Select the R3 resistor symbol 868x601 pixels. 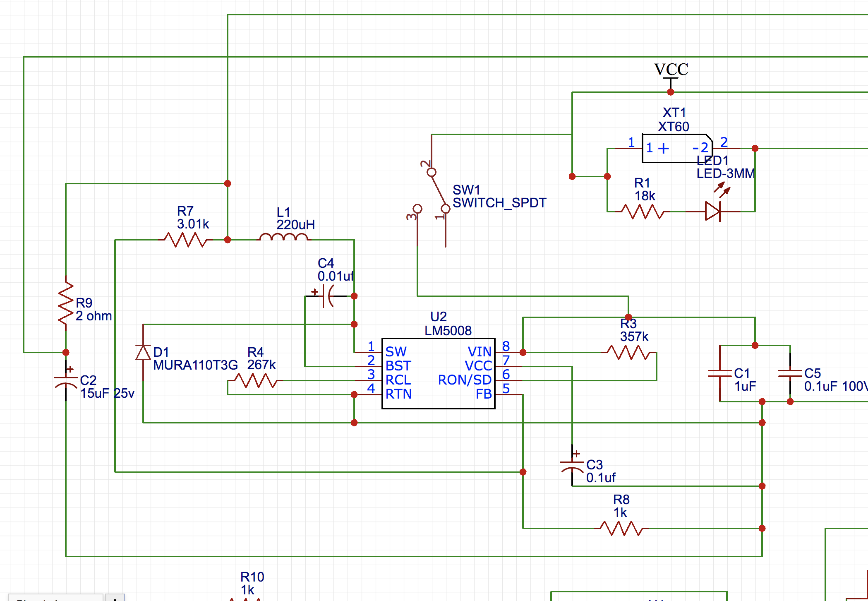[629, 352]
